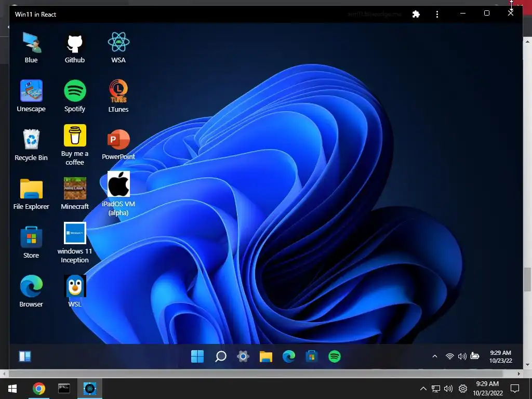The width and height of the screenshot is (532, 399).
Task: Select the Buy me a coffee shortcut
Action: click(x=75, y=145)
